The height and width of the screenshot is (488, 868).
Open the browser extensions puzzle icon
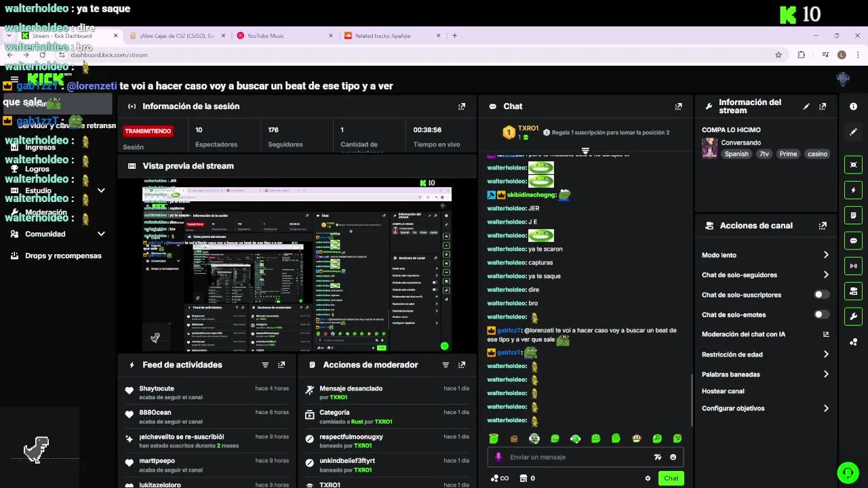coord(801,55)
